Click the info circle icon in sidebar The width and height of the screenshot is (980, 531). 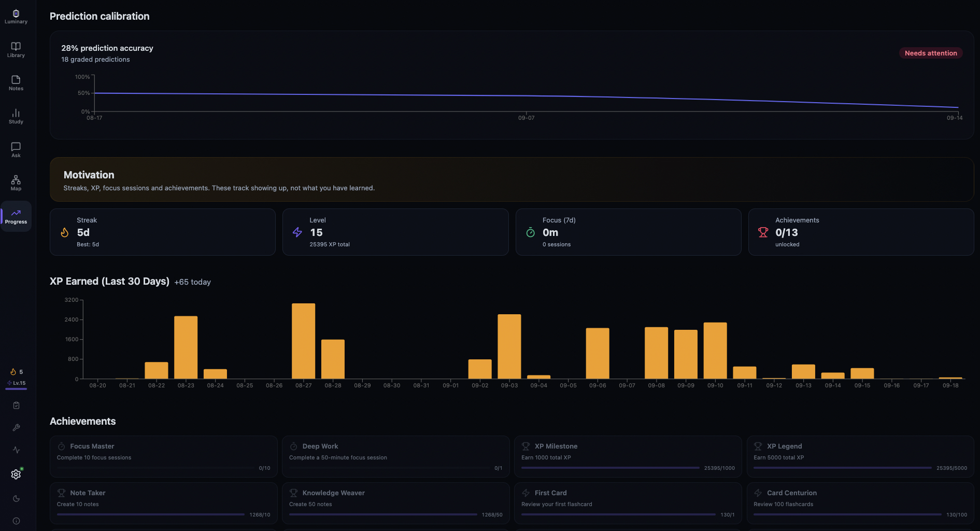pos(16,521)
